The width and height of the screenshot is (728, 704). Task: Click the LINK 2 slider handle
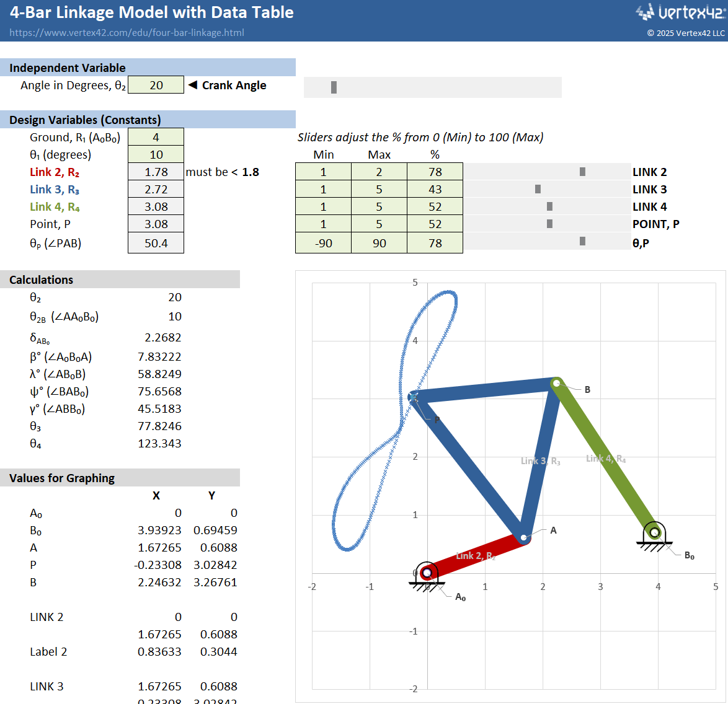click(x=582, y=172)
